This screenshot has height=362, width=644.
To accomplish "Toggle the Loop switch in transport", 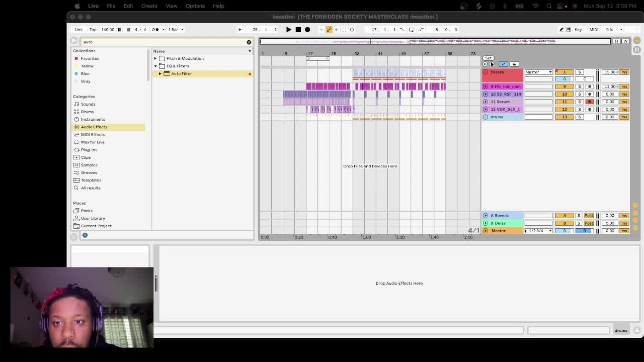I will tap(412, 30).
